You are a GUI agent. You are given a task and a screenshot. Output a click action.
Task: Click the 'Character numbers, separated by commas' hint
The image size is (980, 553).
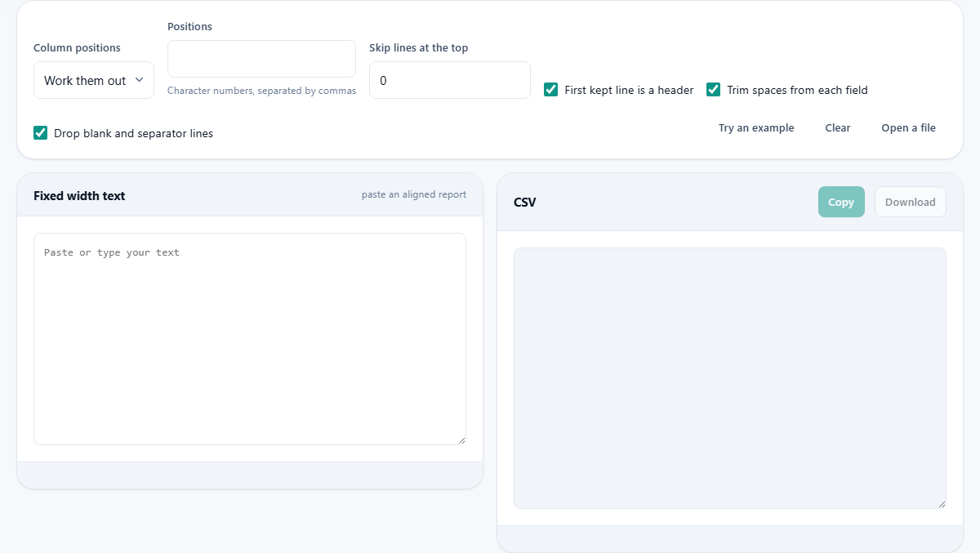[x=261, y=91]
